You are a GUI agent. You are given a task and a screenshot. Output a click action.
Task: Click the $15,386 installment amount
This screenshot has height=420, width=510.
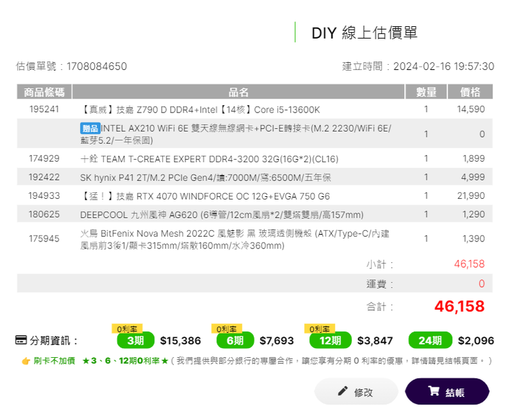(x=180, y=341)
